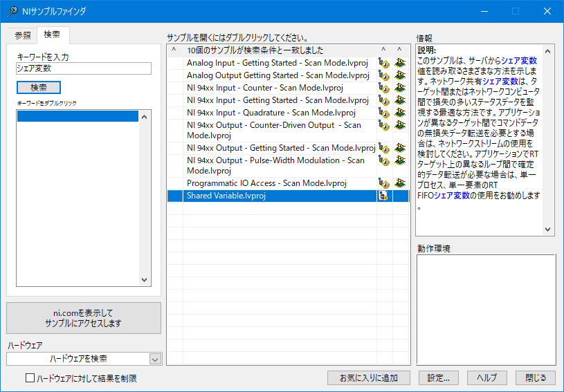
Task: Select the 検索 tab
Action: coord(52,35)
